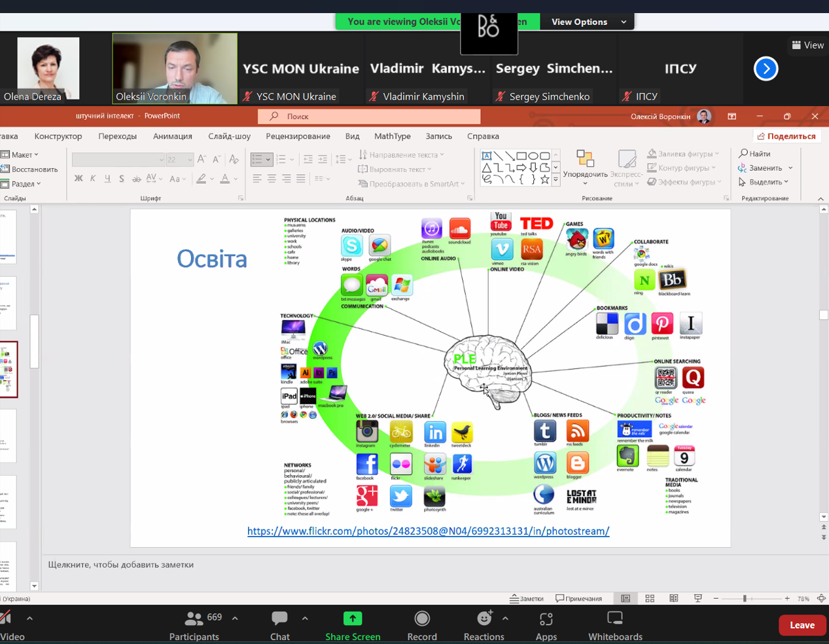Expand the caret next to Reactions

[x=505, y=618]
